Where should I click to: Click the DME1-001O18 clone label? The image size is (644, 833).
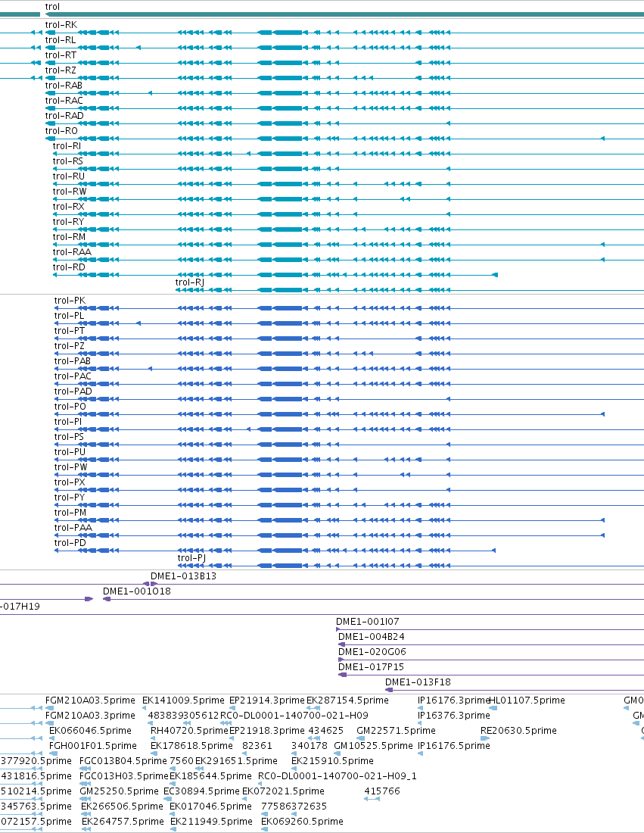click(136, 591)
